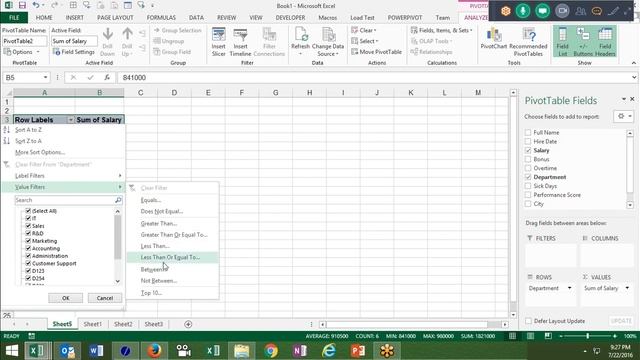Check the Hire Date field
Viewport: 640px width, 360px height.
528,142
